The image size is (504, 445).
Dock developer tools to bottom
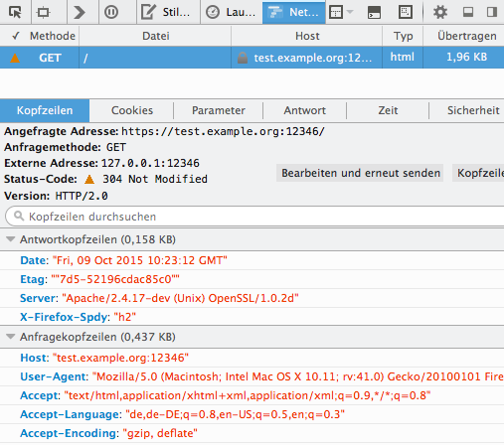(x=468, y=12)
